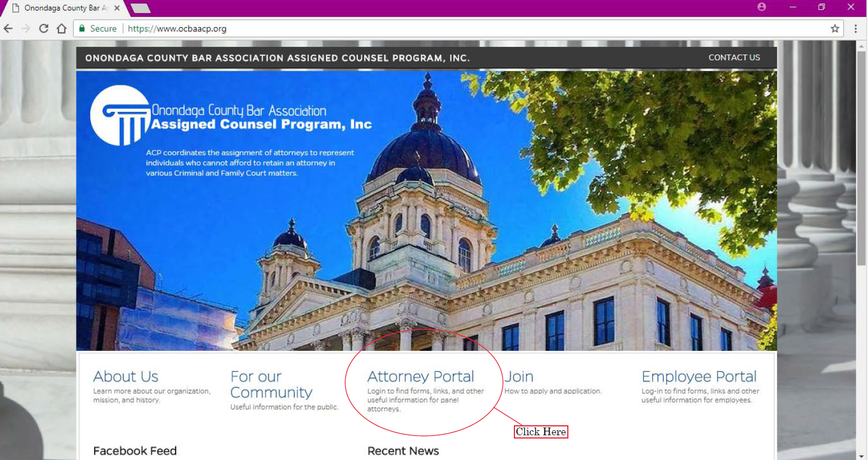Click the site title header text
The width and height of the screenshot is (868, 460).
[x=278, y=58]
